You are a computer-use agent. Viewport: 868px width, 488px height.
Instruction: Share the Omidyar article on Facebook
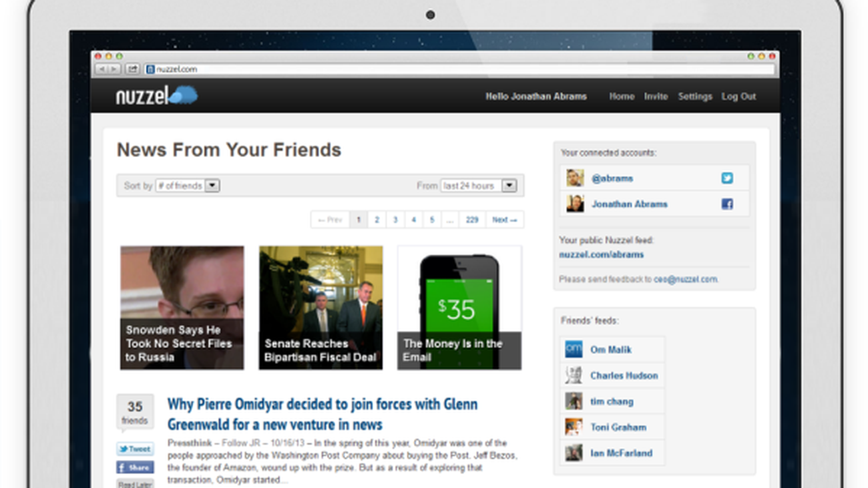[135, 467]
